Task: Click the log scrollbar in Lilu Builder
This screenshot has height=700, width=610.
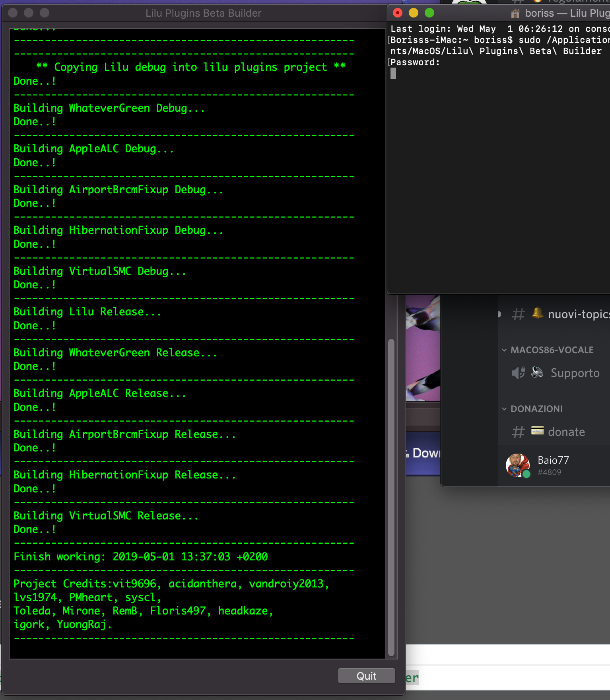Action: (391, 497)
